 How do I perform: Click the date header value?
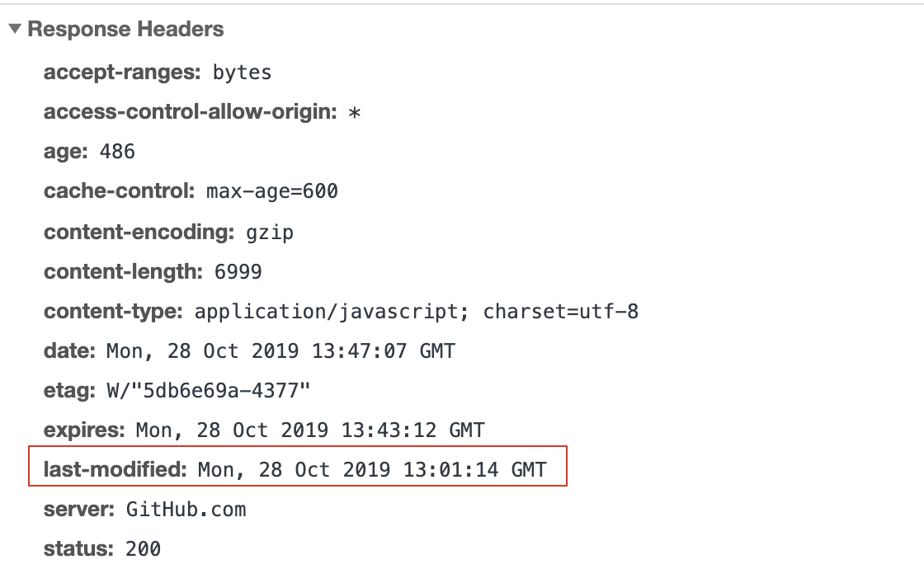click(280, 351)
